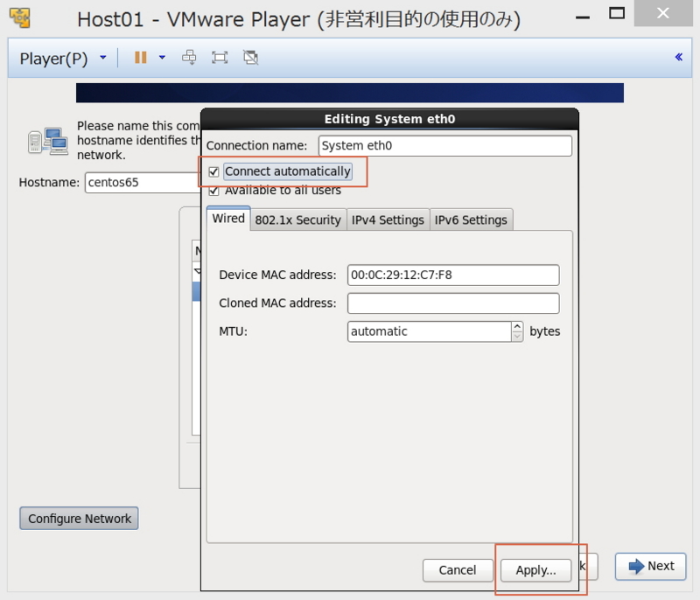Click the MTU value field
The height and width of the screenshot is (600, 700).
429,331
